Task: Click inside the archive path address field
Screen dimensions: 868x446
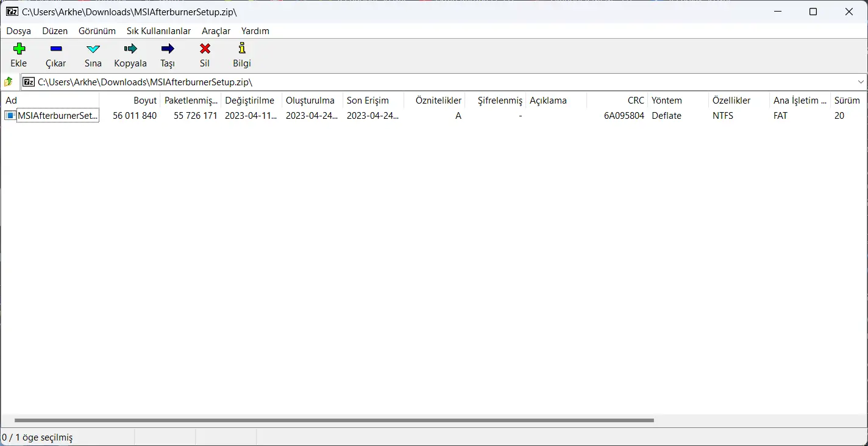Action: click(x=438, y=82)
